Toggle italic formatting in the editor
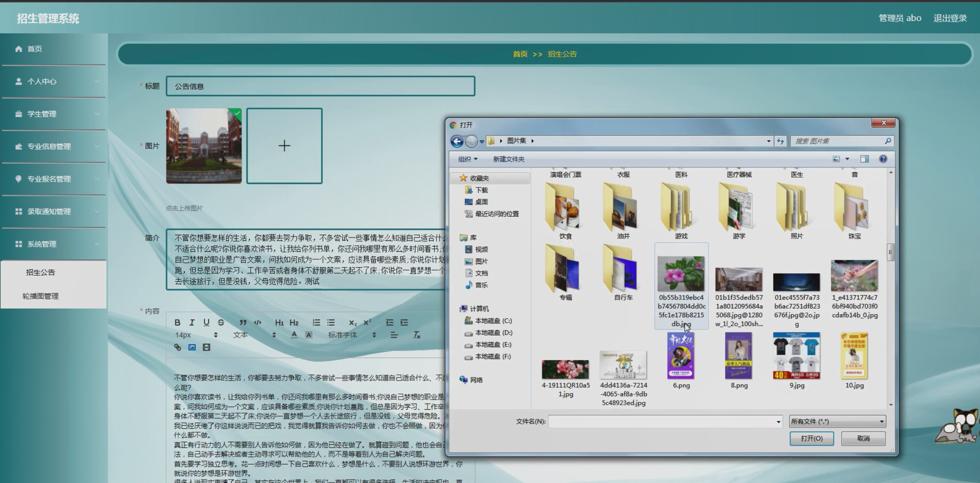980x483 pixels. pyautogui.click(x=192, y=322)
